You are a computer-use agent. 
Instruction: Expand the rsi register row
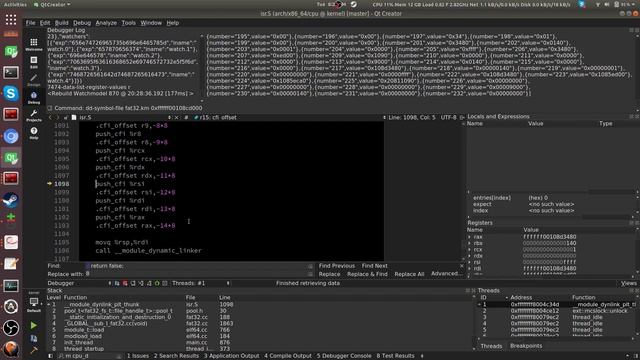coord(469,262)
